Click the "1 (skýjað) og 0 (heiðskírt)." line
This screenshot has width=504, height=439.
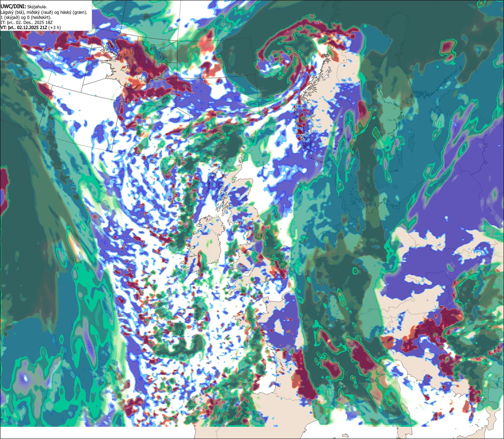[26, 17]
